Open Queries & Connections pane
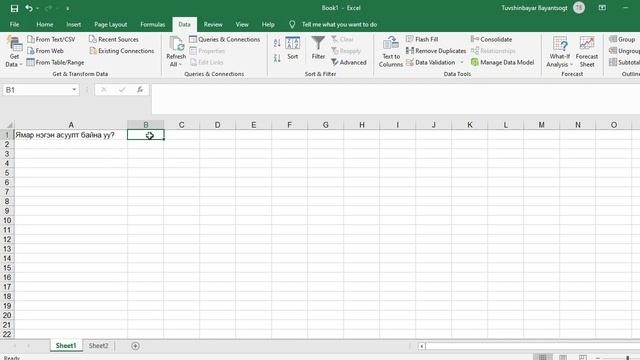This screenshot has height=360, width=640. 224,39
